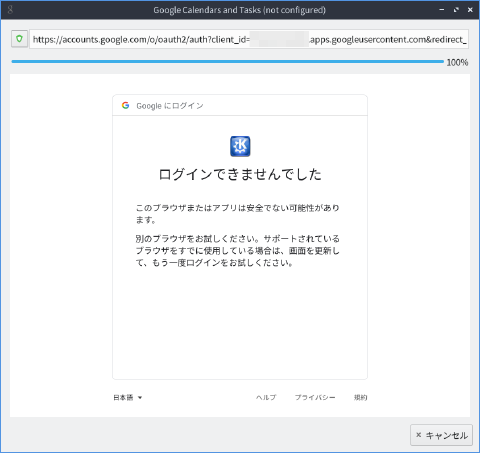Open the プライバシー privacy link
This screenshot has width=480, height=453.
pos(315,397)
